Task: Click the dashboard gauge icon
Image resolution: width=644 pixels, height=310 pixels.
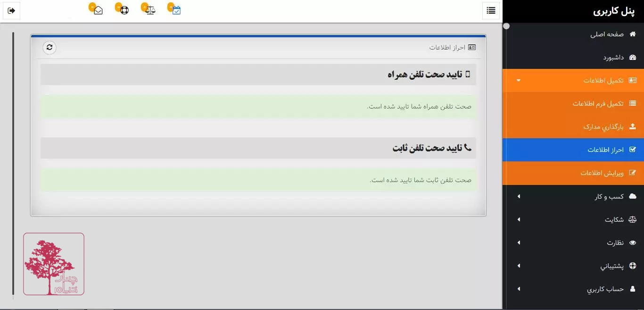Action: pos(633,58)
